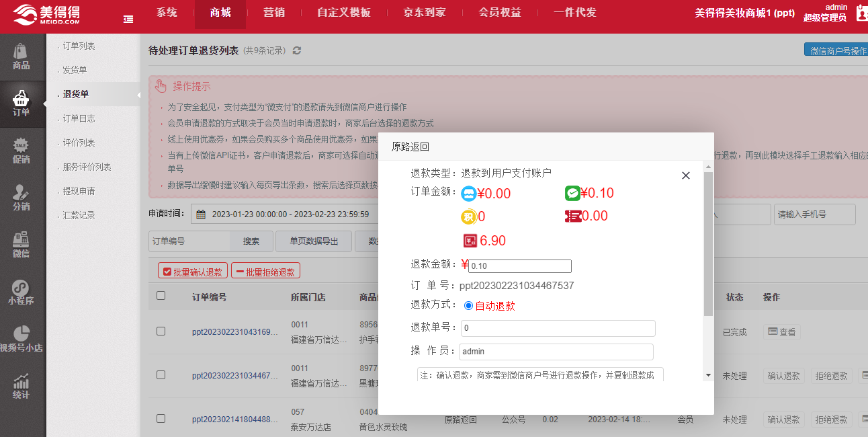Image resolution: width=868 pixels, height=437 pixels.
Task: Open the 营销 top menu
Action: point(273,13)
